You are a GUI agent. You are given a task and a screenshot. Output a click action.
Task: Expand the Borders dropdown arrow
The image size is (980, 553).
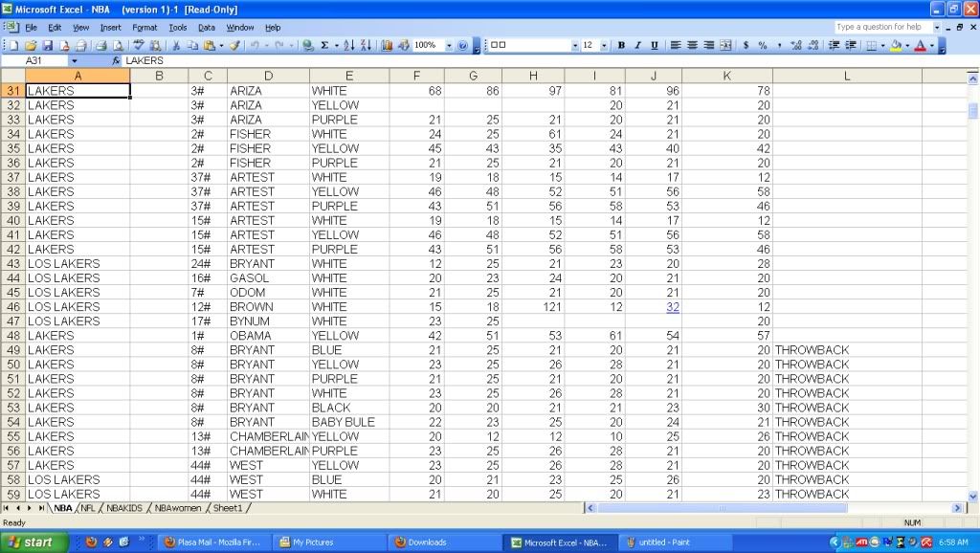[882, 46]
